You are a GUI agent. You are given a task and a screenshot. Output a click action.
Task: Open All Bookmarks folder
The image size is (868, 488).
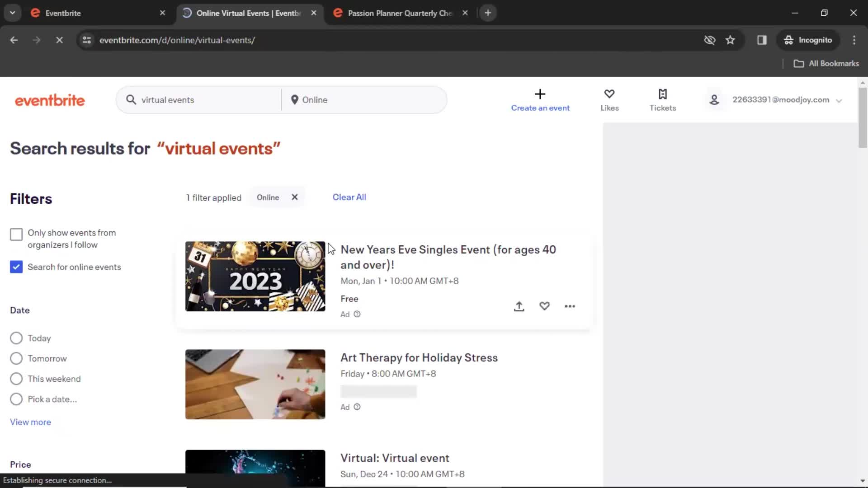pos(826,64)
